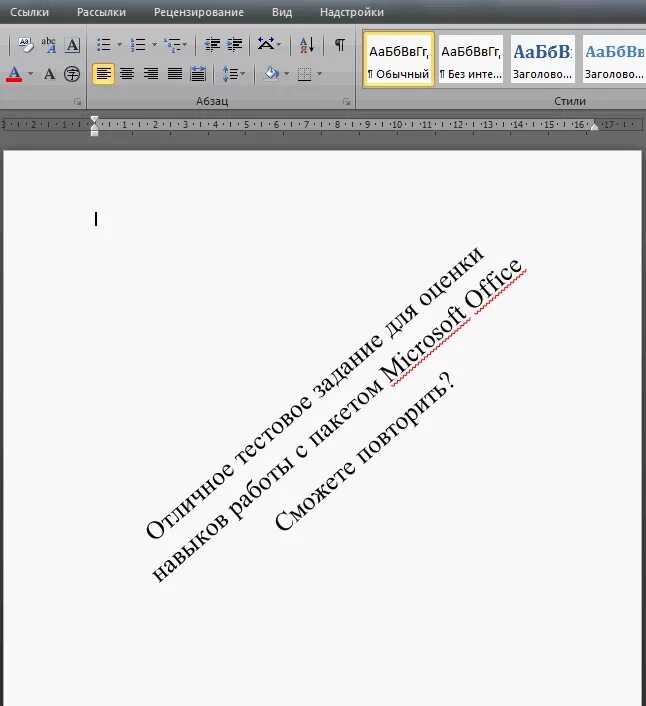Open multilevel list dropdown arrow
This screenshot has height=706, width=646.
[185, 45]
